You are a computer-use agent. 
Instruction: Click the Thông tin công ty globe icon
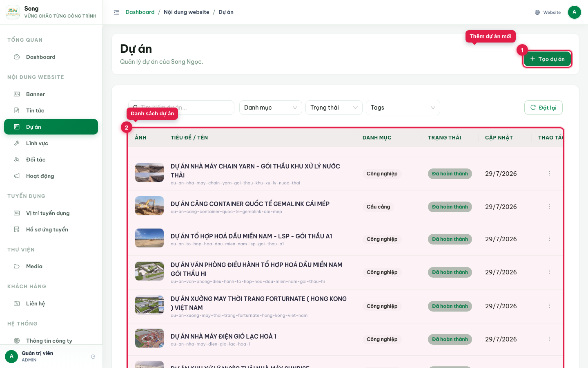tap(17, 341)
